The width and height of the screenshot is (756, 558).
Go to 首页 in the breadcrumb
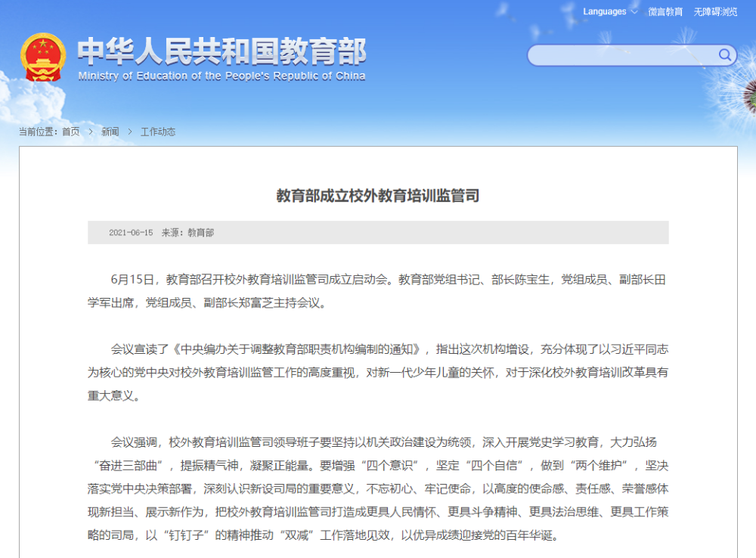(70, 132)
